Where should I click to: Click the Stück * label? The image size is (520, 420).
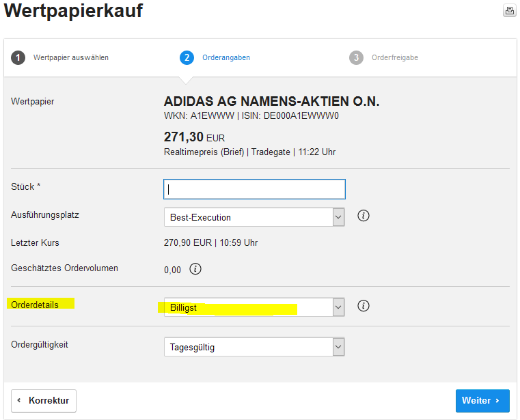26,186
